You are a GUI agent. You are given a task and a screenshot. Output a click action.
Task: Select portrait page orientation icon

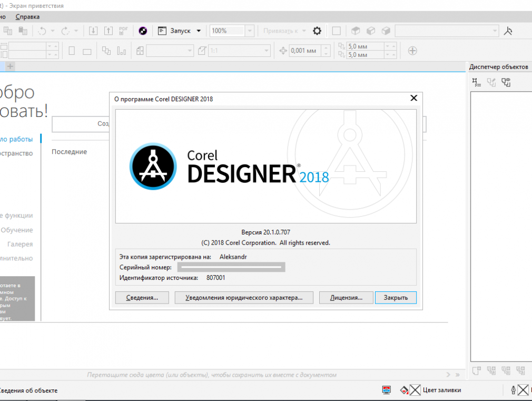pos(72,51)
